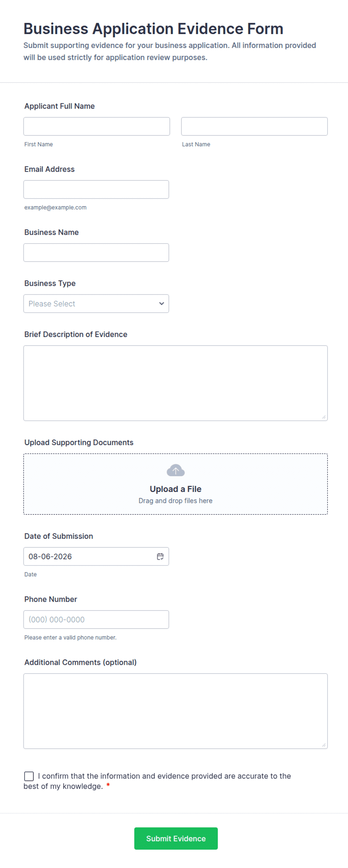The width and height of the screenshot is (348, 868).
Task: Click the Phone Number input field
Action: point(96,620)
